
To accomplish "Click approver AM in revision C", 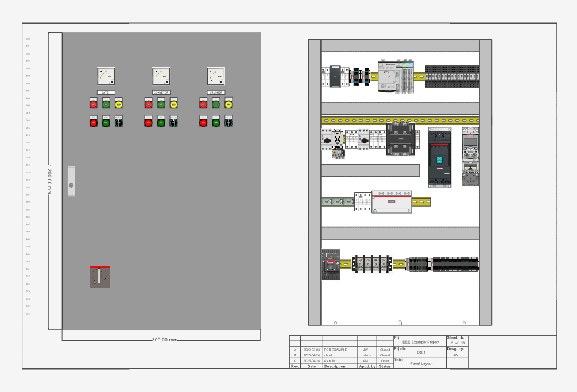I will click(x=365, y=361).
